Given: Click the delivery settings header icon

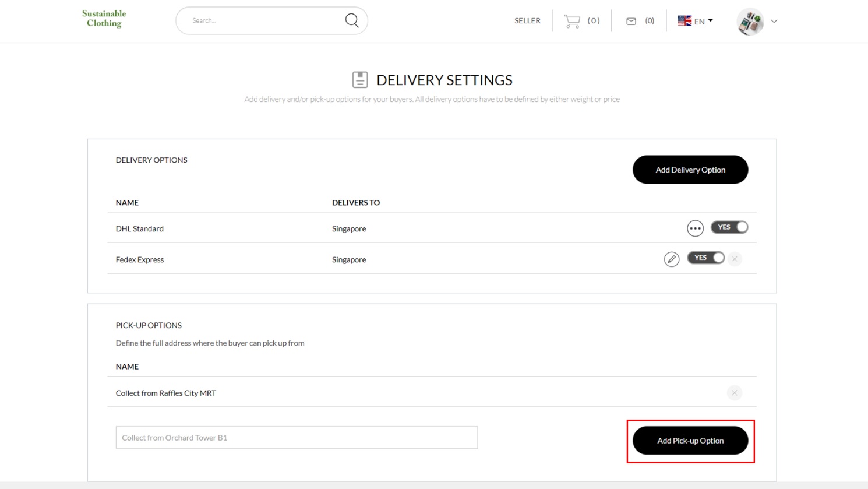Looking at the screenshot, I should (360, 80).
